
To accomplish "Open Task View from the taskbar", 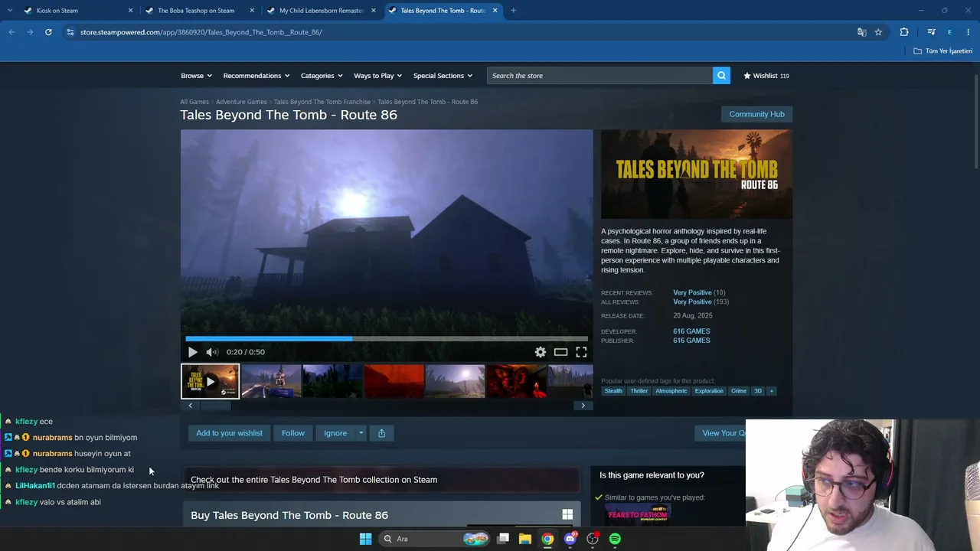I will tap(503, 539).
